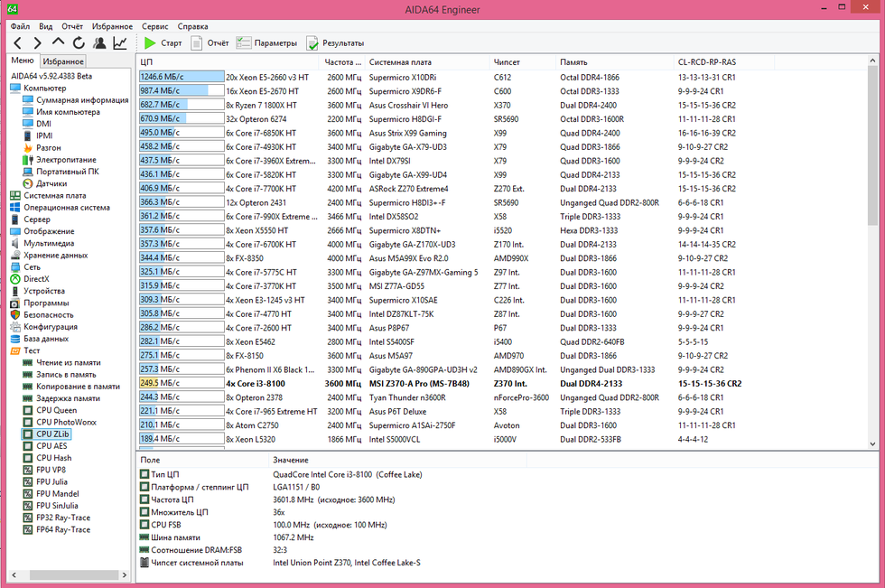Switch to the Избранное tab

[x=64, y=61]
